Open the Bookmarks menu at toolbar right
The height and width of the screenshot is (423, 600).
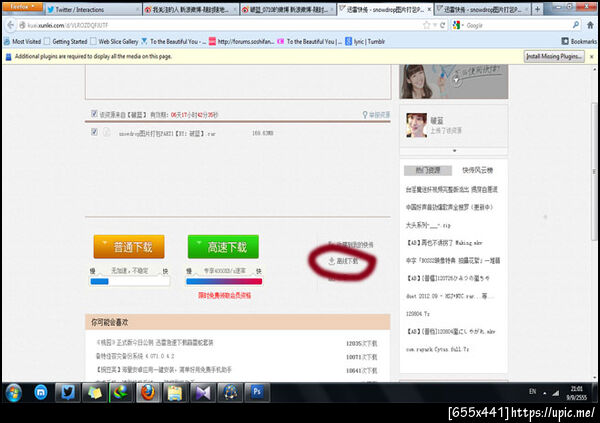pos(579,41)
